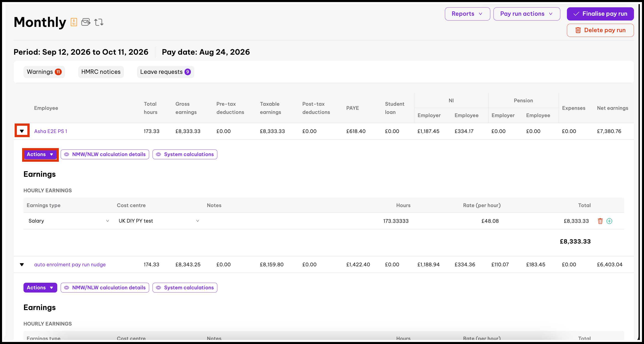Image resolution: width=644 pixels, height=344 pixels.
Task: Click the Pay date Aug 24, 2026 text
Action: pyautogui.click(x=206, y=52)
